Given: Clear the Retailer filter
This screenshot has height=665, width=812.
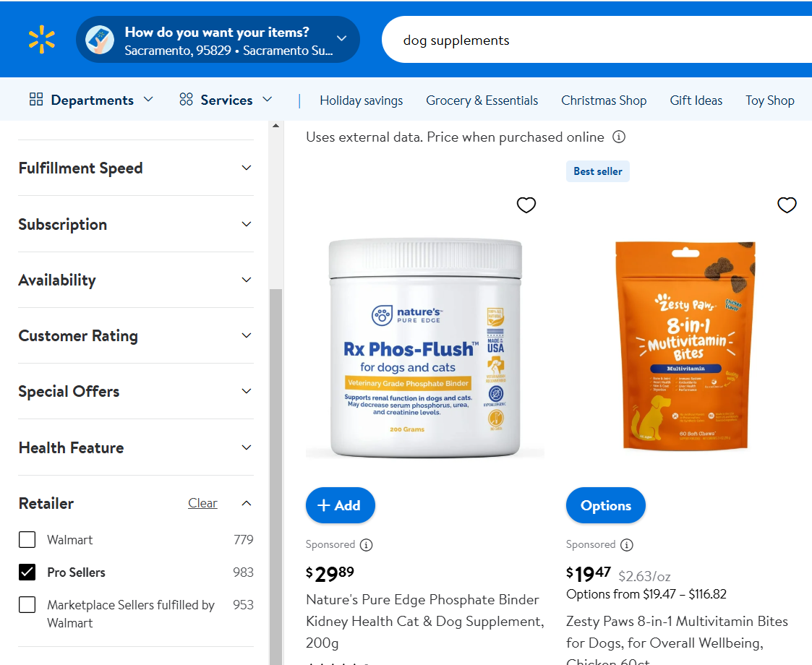Looking at the screenshot, I should click(202, 503).
